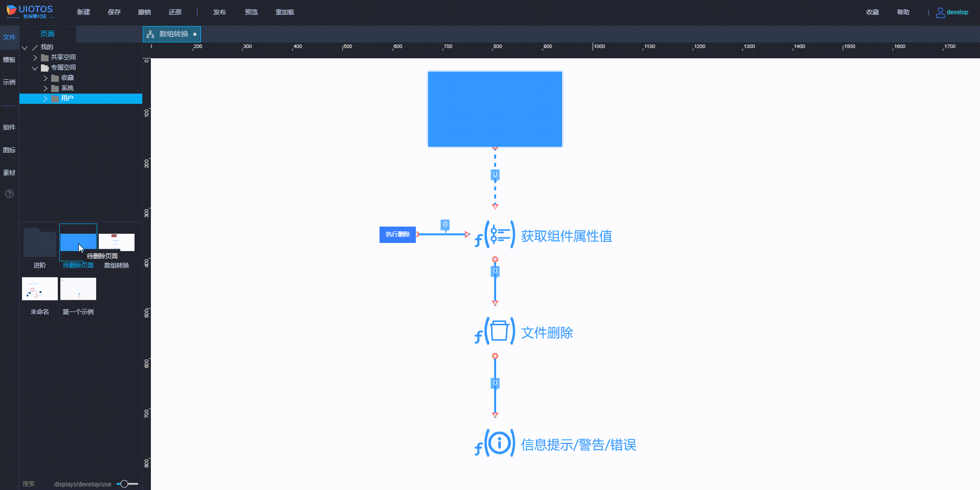Image resolution: width=980 pixels, height=490 pixels.
Task: Click the 执行删除 button on the canvas
Action: pos(397,234)
